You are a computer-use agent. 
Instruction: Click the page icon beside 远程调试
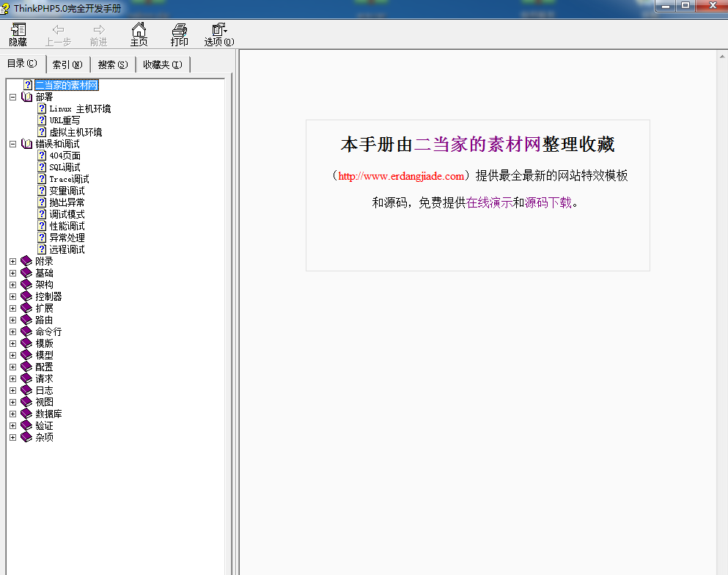pos(42,249)
